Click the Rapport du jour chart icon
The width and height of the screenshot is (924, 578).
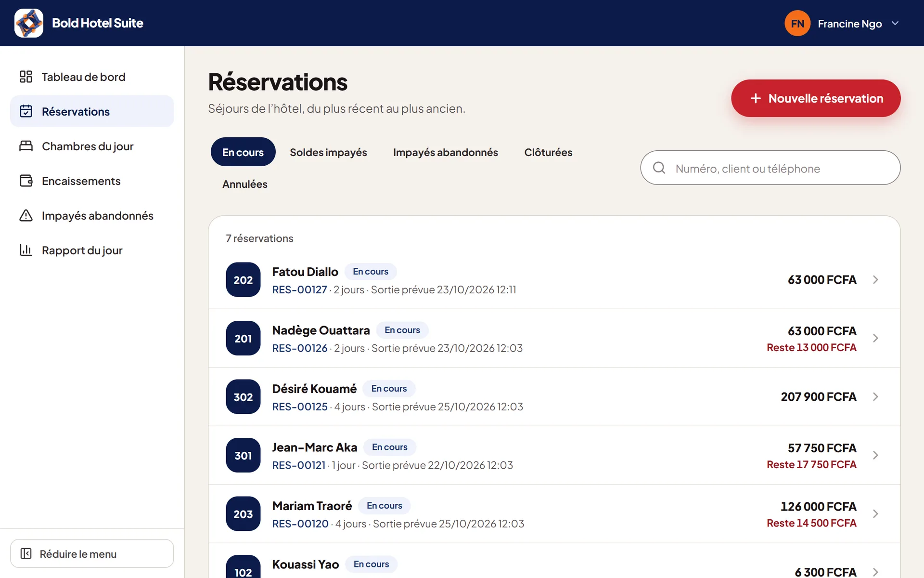coord(26,250)
